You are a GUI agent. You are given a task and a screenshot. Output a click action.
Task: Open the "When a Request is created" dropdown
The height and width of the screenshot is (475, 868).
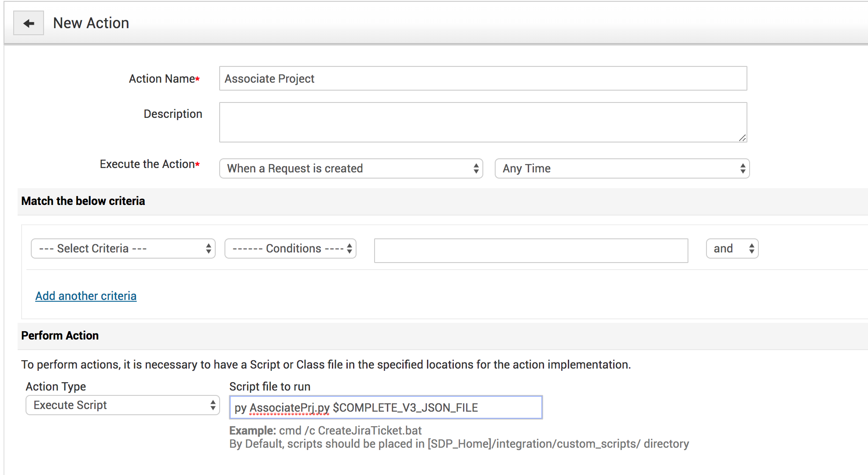[x=351, y=168]
